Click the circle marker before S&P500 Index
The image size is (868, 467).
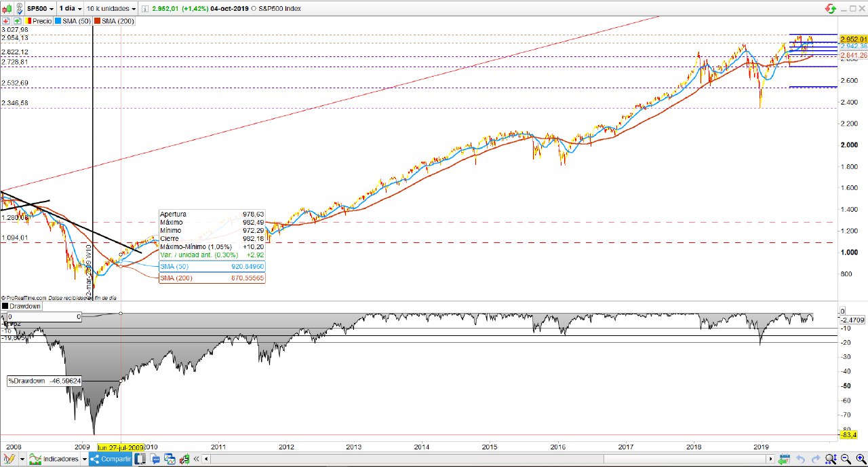coord(253,9)
